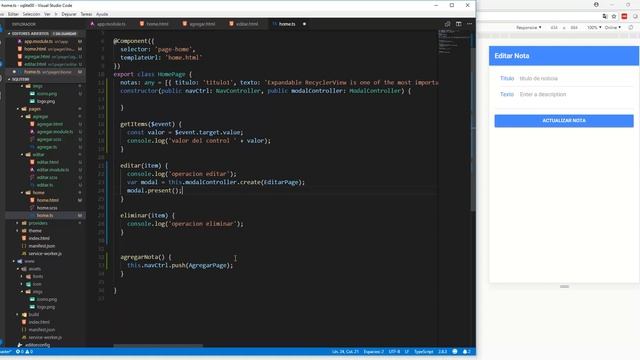Open service-worker.js under src

point(45,253)
